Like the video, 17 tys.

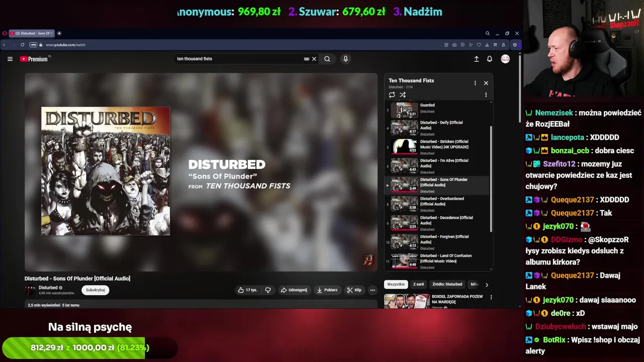click(x=248, y=290)
